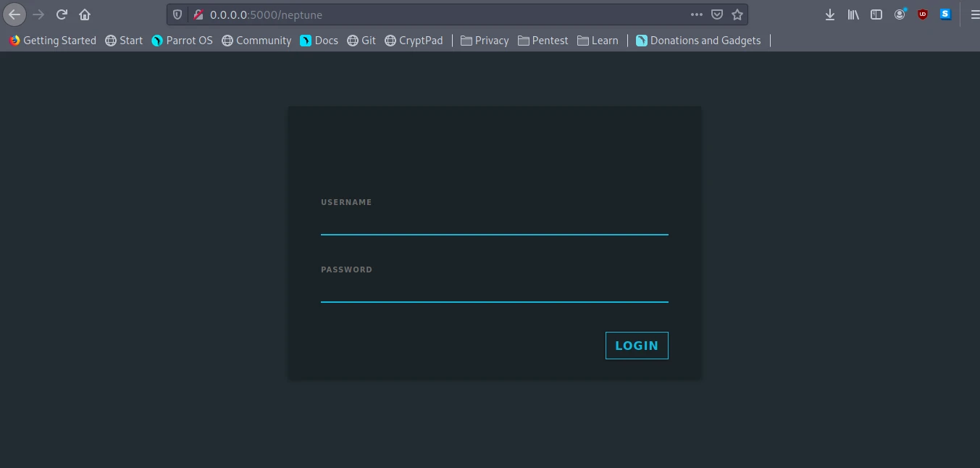Bookmark this page with the star
This screenshot has width=980, height=468.
pyautogui.click(x=737, y=14)
